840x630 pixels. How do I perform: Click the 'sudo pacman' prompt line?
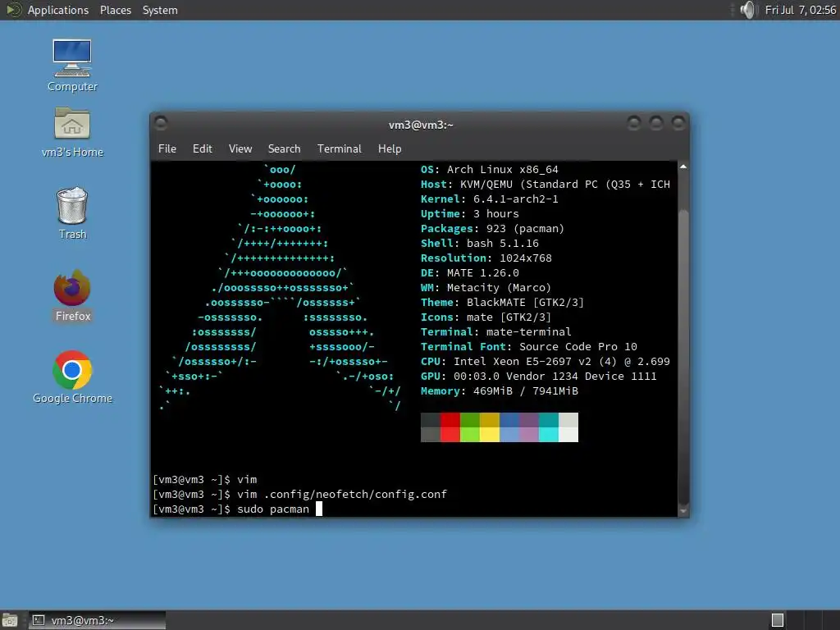coord(237,509)
